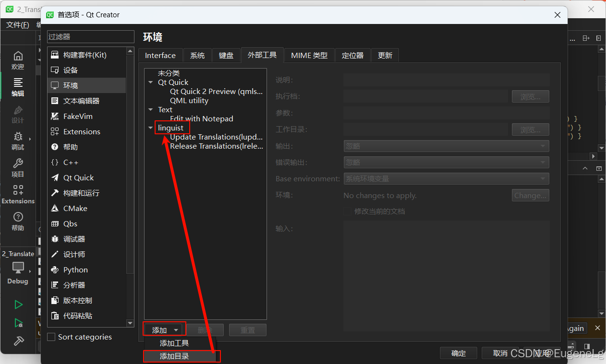Select Qbs settings category
This screenshot has height=364, width=606.
(x=87, y=223)
